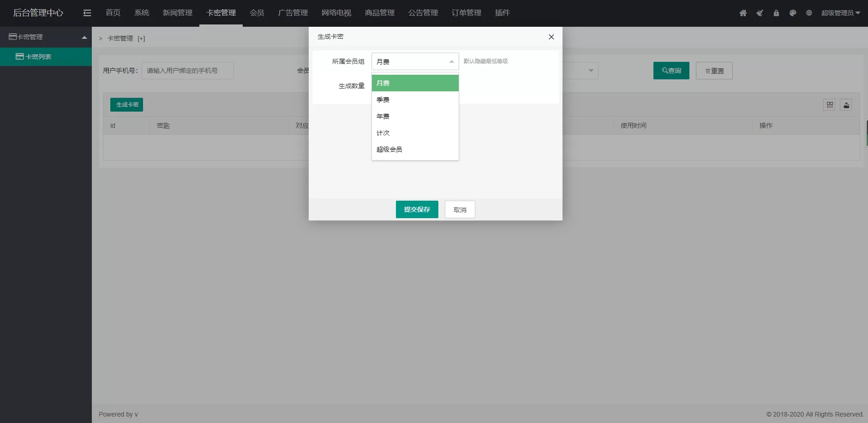Close the 生成卡密 dialog
This screenshot has height=423, width=868.
(x=551, y=37)
